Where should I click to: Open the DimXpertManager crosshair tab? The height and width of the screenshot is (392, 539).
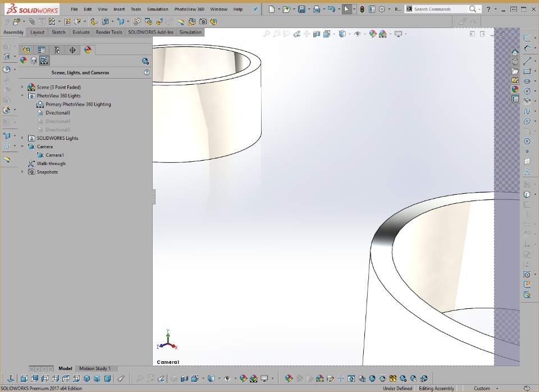(x=72, y=50)
